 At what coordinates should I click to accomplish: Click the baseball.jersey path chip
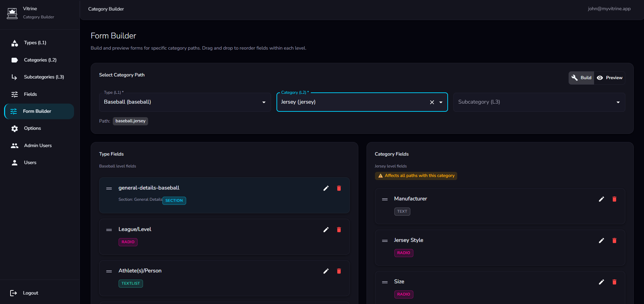[130, 121]
